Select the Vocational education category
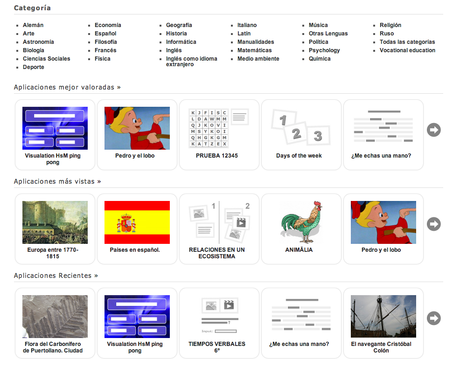Screen dimensions: 460x373 tap(407, 50)
